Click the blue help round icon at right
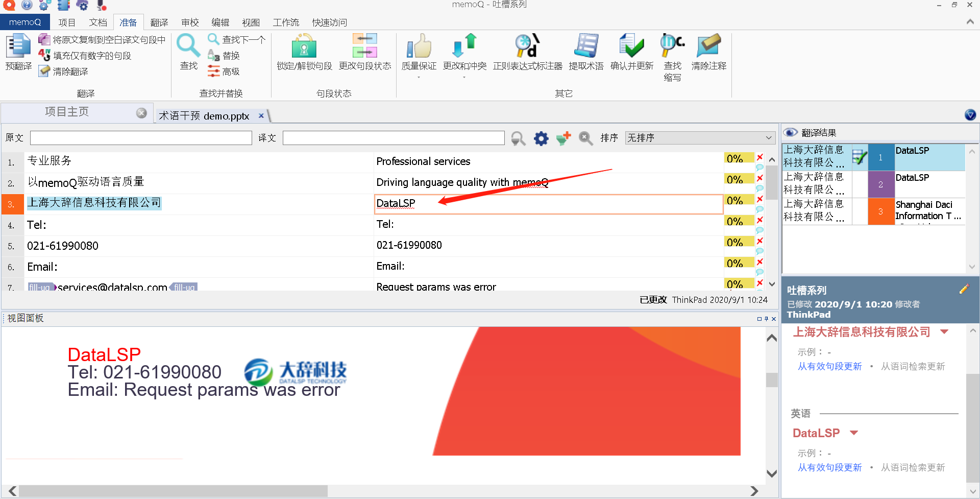The height and width of the screenshot is (499, 980). [970, 115]
